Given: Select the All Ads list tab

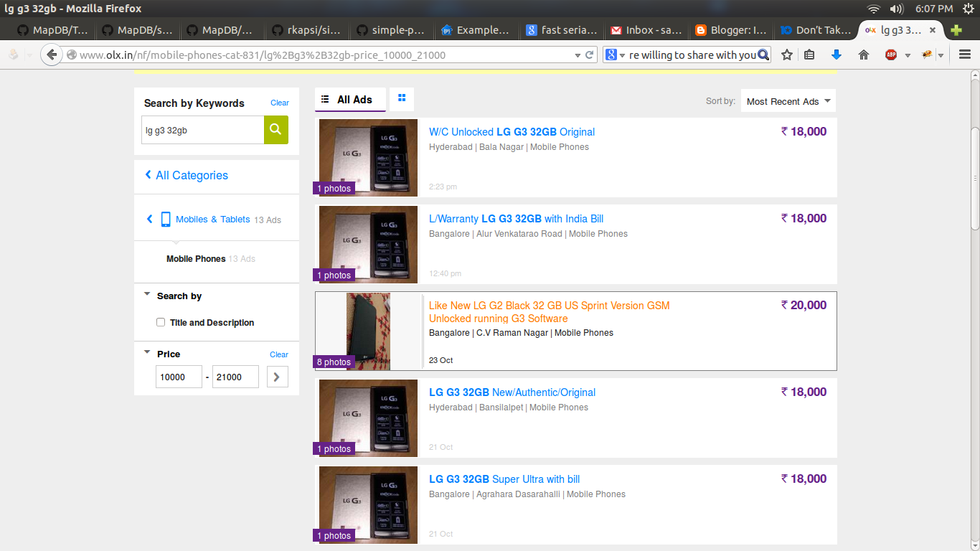Looking at the screenshot, I should coord(350,100).
